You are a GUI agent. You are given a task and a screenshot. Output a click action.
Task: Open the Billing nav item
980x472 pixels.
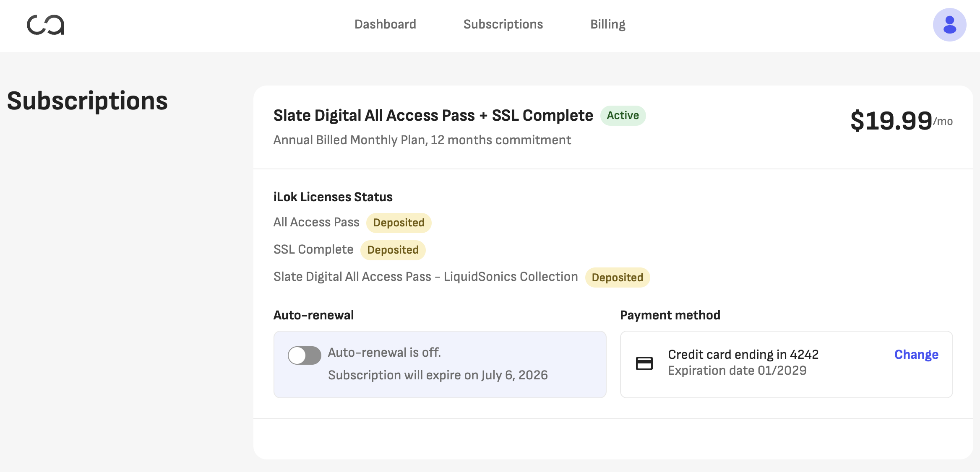point(607,24)
